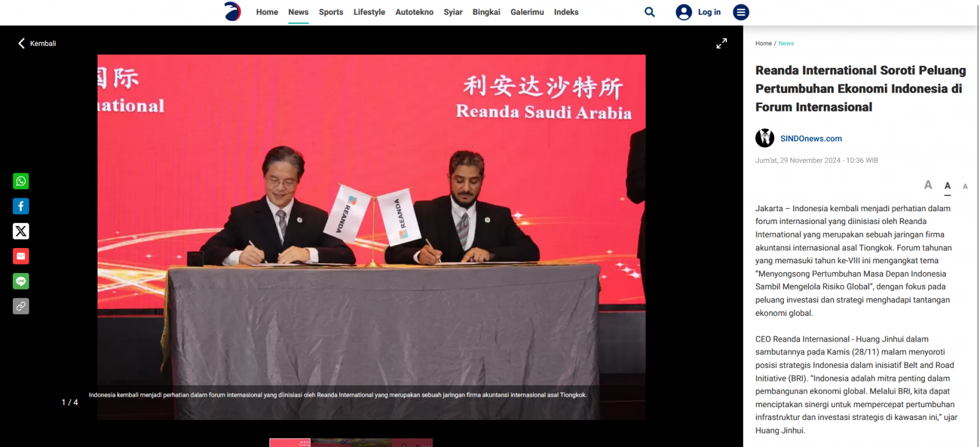The width and height of the screenshot is (980, 447).
Task: Click paragraph starting with Jakarta
Action: tap(853, 261)
